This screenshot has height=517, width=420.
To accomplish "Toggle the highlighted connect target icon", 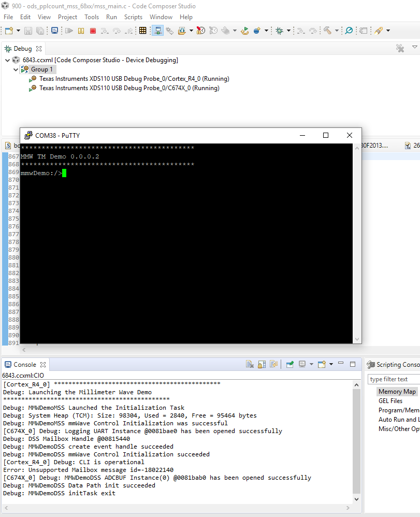I will coord(157,31).
